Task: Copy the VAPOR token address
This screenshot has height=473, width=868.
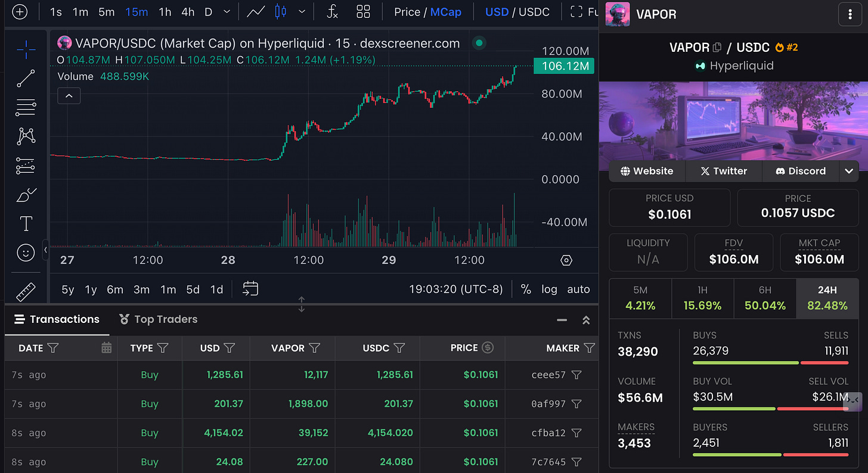Action: pyautogui.click(x=717, y=47)
